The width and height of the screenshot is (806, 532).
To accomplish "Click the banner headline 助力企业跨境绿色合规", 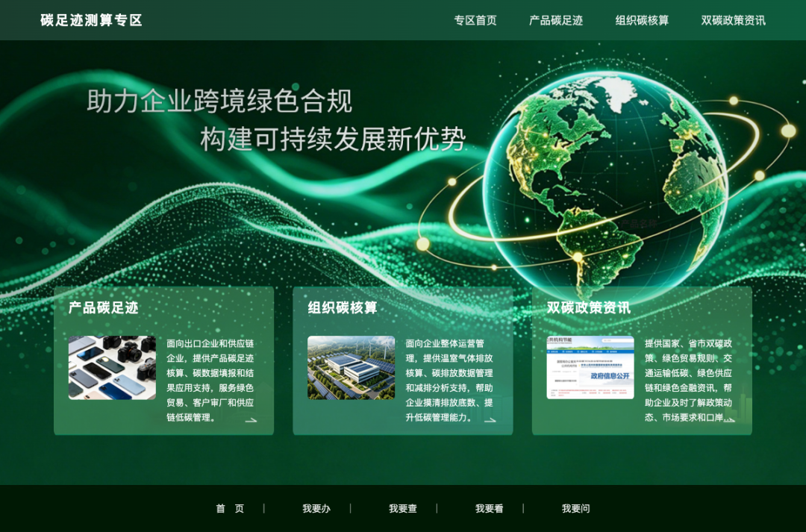I will pos(219,101).
